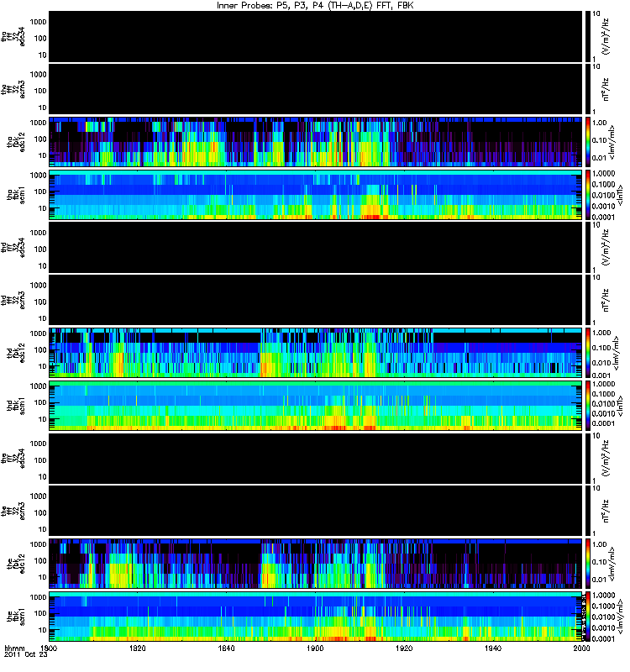Click the empty tha fff 32 edc34 panel
The image size is (630, 672).
(x=316, y=36)
